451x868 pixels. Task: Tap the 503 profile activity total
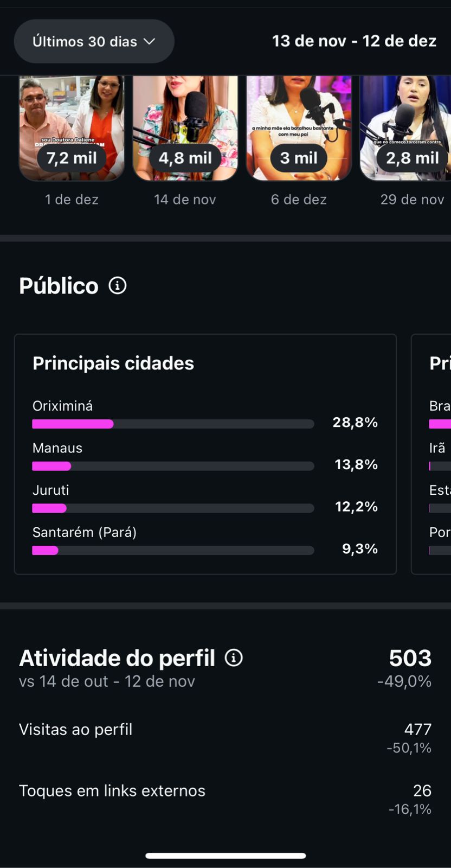coord(410,658)
